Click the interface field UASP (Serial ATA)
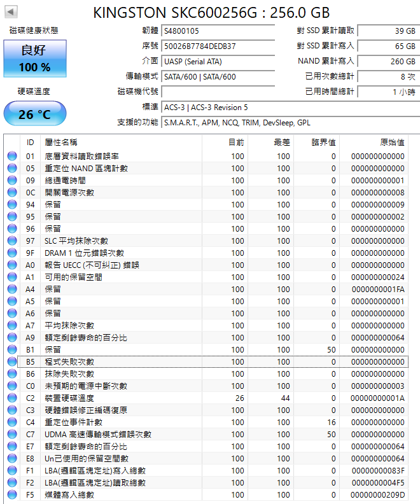This screenshot has width=420, height=504. click(x=218, y=62)
